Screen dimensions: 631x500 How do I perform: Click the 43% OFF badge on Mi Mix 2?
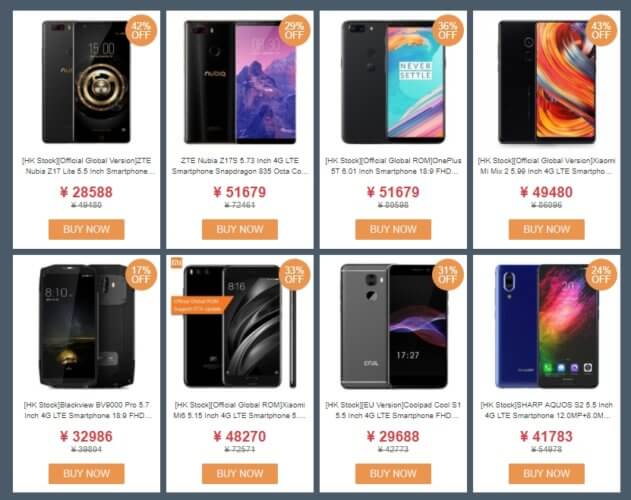click(601, 31)
